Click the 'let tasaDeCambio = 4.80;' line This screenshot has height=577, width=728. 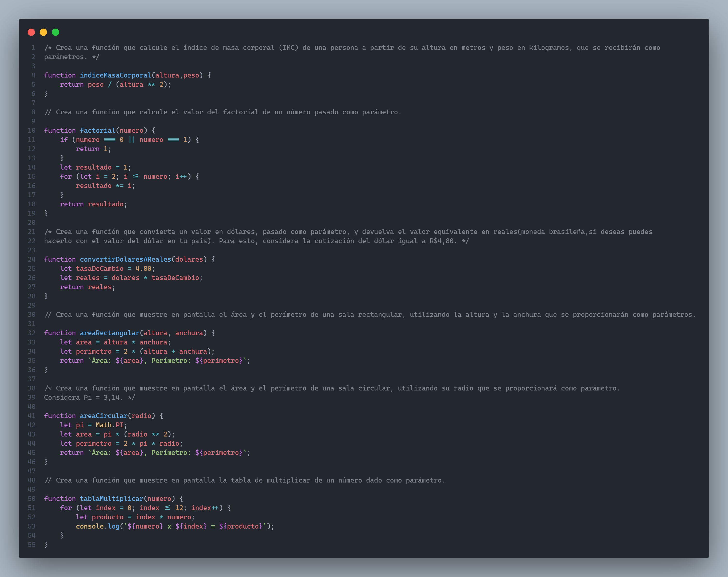coord(107,269)
